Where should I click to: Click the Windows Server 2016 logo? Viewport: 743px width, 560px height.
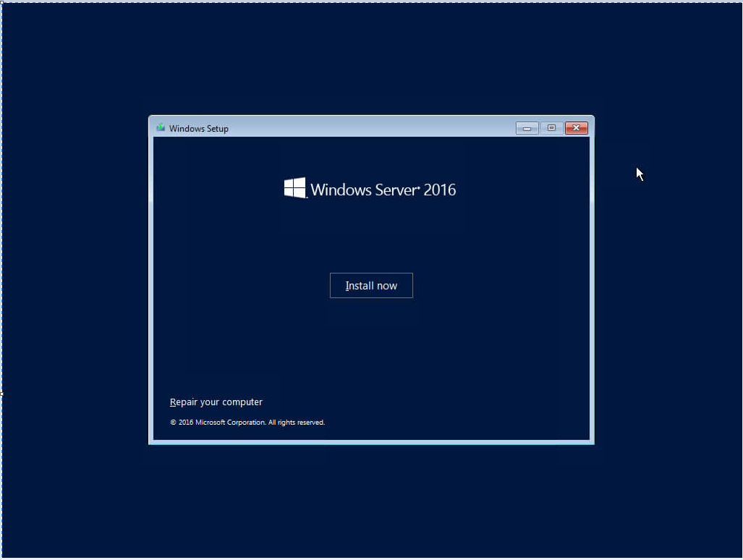[x=370, y=188]
